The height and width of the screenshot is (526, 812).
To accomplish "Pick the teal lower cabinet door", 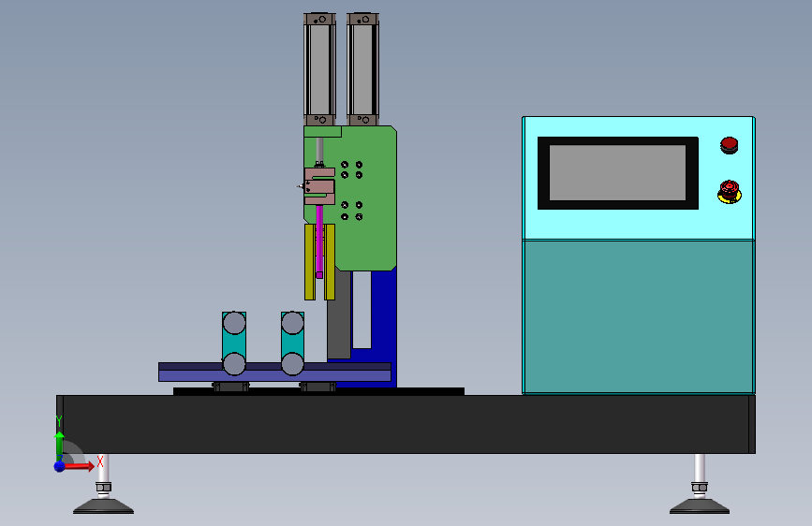I will click(x=639, y=317).
